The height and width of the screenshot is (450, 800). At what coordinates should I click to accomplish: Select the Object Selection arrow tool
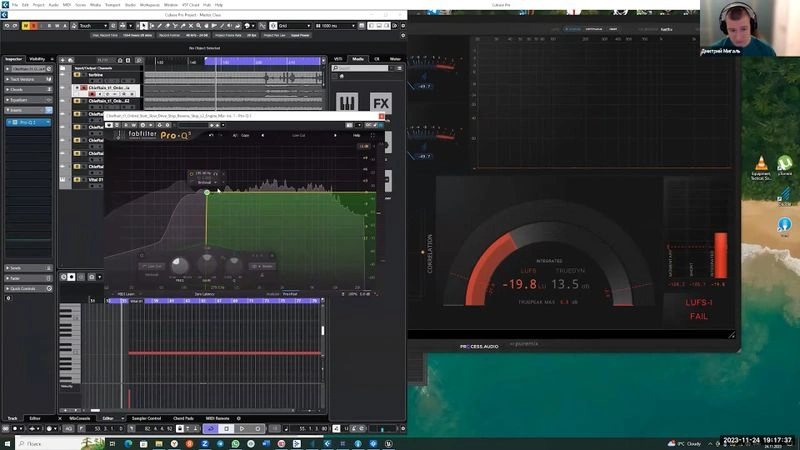pos(144,26)
